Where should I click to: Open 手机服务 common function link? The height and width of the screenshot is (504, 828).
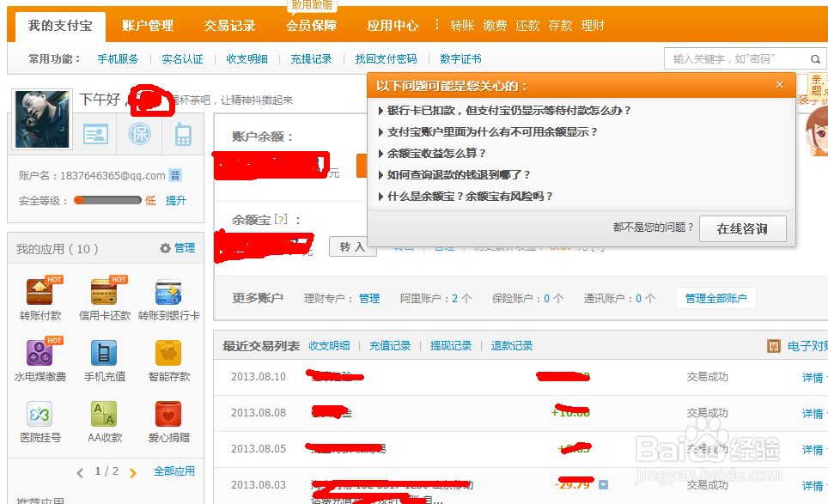(118, 59)
